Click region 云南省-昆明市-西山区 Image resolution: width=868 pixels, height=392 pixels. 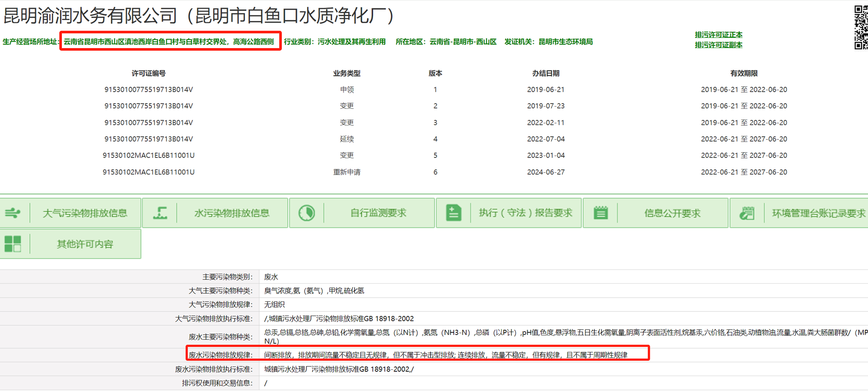point(463,42)
